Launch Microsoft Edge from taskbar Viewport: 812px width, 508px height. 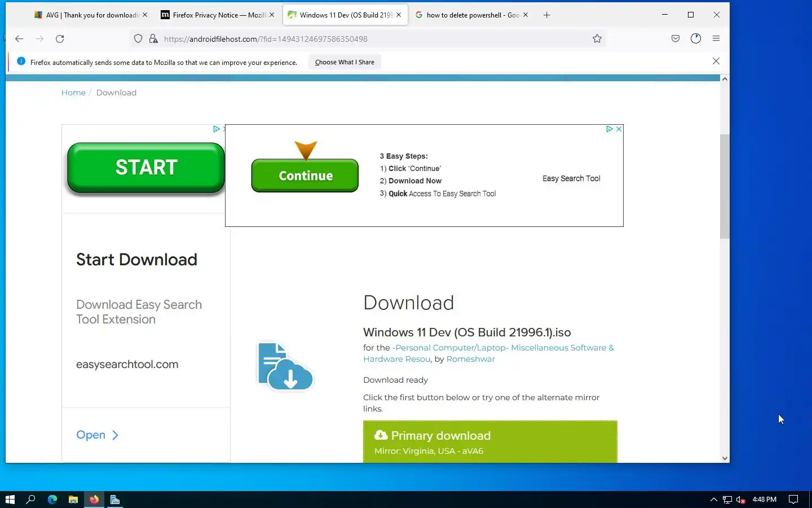pos(52,500)
